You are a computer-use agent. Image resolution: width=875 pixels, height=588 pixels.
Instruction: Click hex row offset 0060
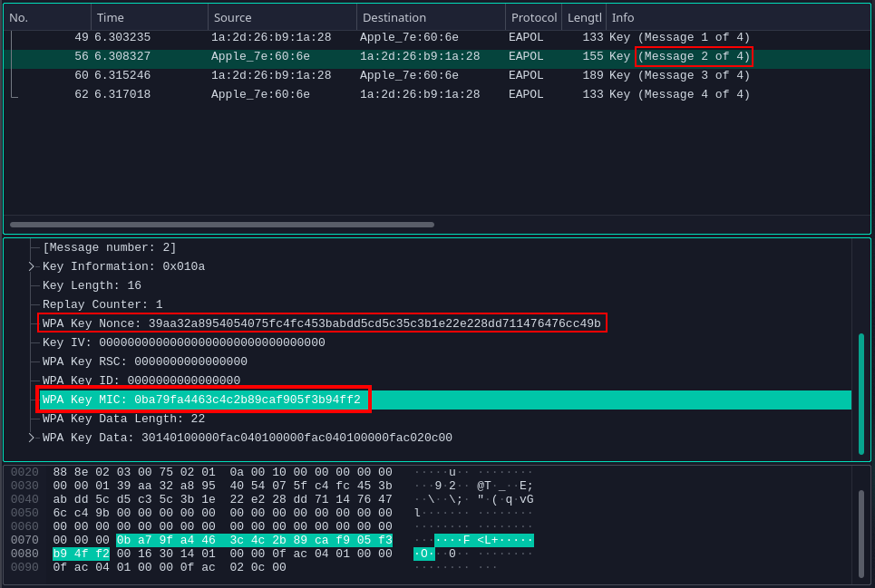click(x=24, y=526)
